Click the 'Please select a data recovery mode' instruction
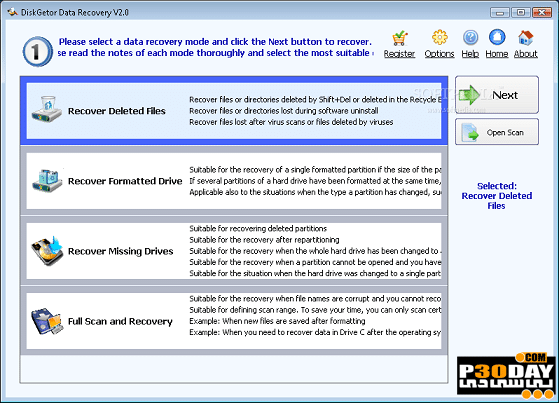Image resolution: width=559 pixels, height=403 pixels. coord(215,42)
